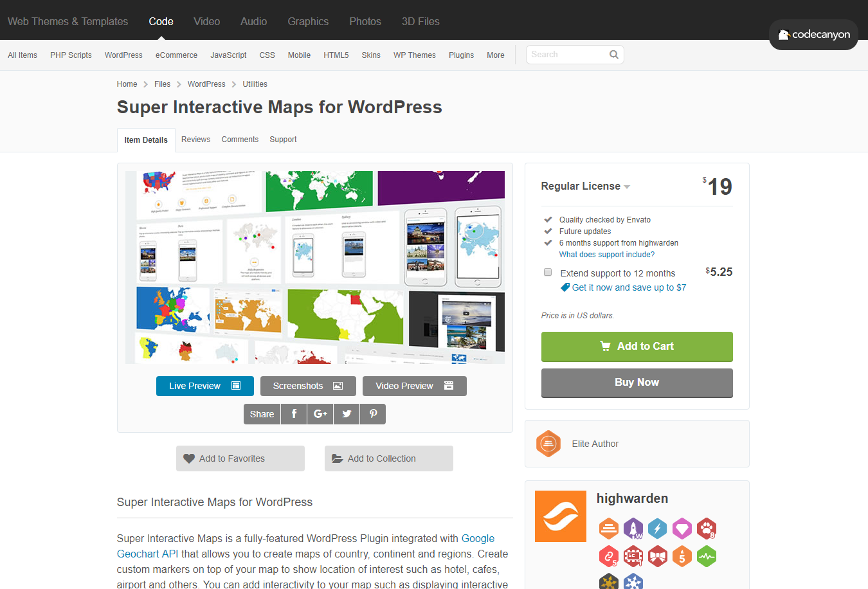Click the orange flame 5 badge
868x589 pixels.
pos(682,556)
